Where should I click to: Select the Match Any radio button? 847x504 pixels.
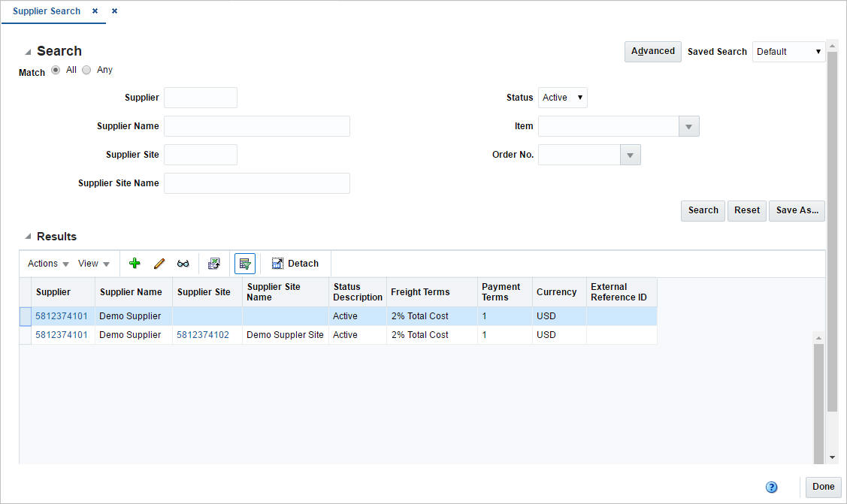click(x=86, y=69)
